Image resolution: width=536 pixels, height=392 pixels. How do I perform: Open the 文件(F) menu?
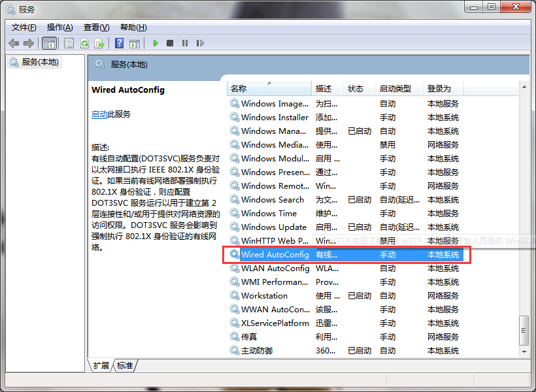coord(24,27)
